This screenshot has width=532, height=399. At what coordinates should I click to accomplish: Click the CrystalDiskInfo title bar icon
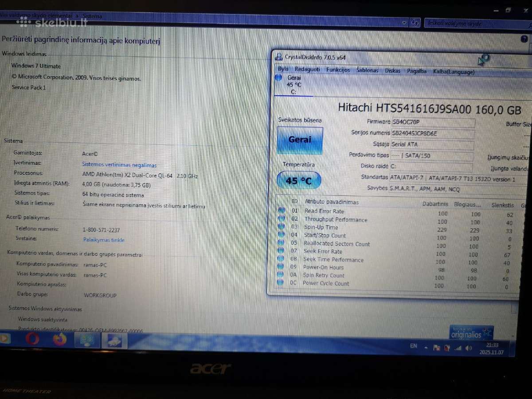[278, 57]
